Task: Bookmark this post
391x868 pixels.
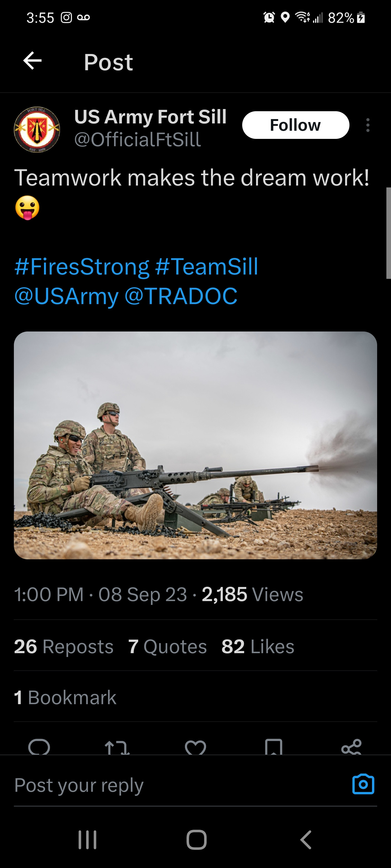Action: tap(274, 747)
